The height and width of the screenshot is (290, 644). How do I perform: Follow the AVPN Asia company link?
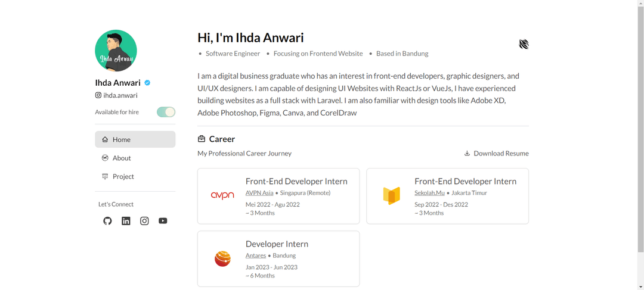click(259, 193)
